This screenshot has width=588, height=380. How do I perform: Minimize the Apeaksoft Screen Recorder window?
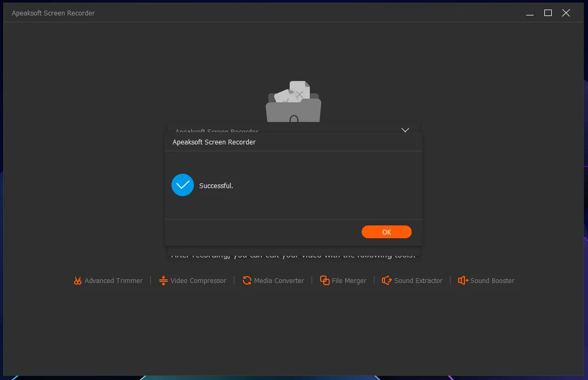click(530, 13)
